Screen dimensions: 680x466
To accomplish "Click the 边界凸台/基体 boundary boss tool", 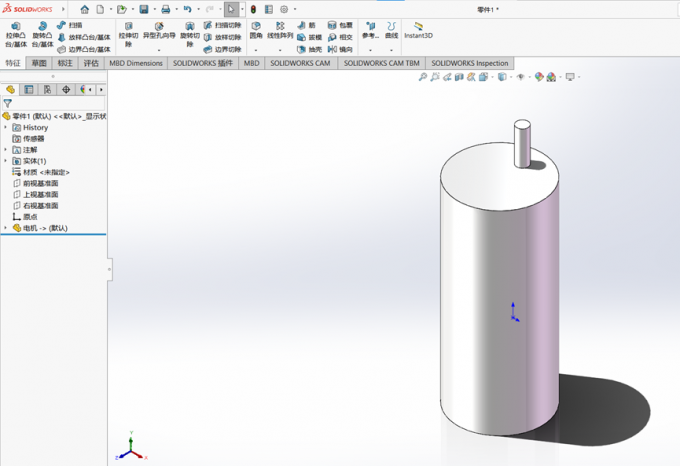I will click(x=84, y=49).
